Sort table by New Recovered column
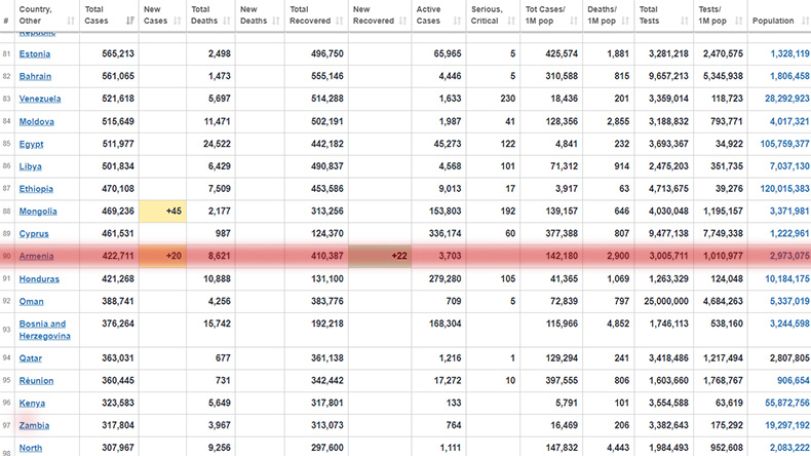 point(380,16)
